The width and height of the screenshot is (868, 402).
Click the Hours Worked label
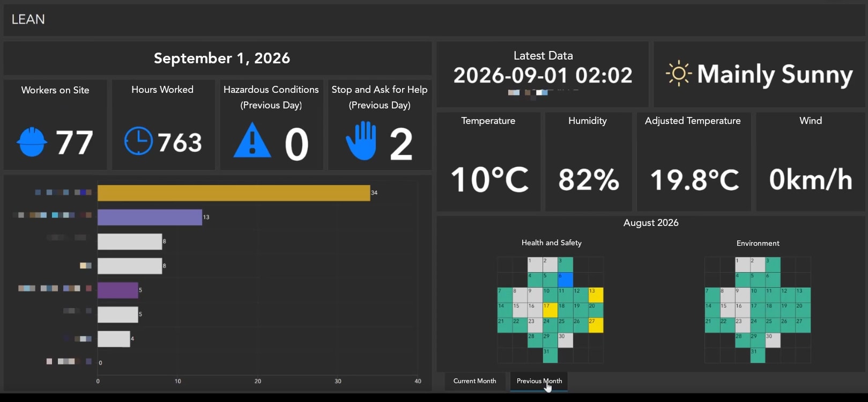[162, 90]
